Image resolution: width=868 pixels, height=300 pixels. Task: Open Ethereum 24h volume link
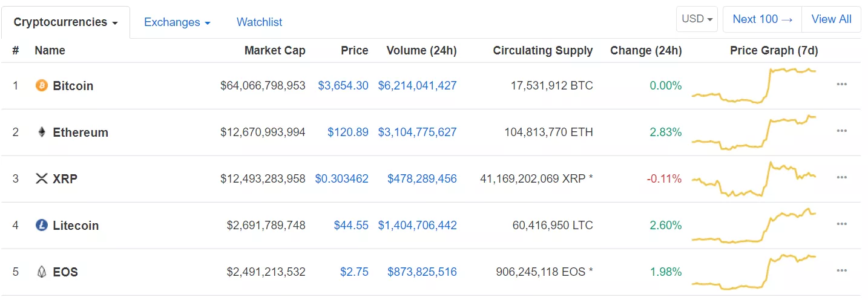(x=417, y=132)
